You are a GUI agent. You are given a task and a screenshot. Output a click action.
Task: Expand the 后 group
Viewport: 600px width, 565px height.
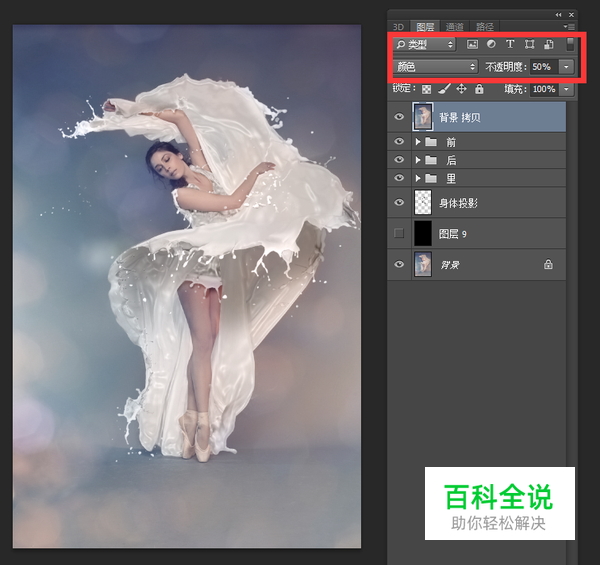click(x=418, y=160)
